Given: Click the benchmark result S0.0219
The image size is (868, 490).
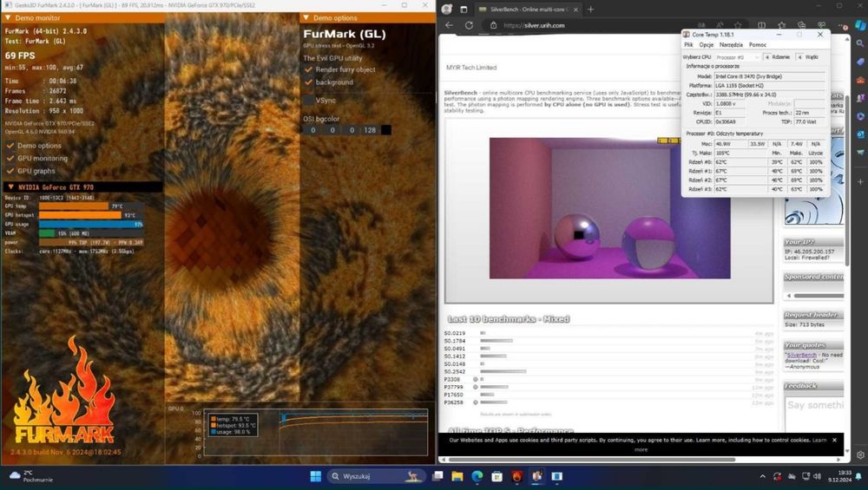Looking at the screenshot, I should (x=455, y=334).
